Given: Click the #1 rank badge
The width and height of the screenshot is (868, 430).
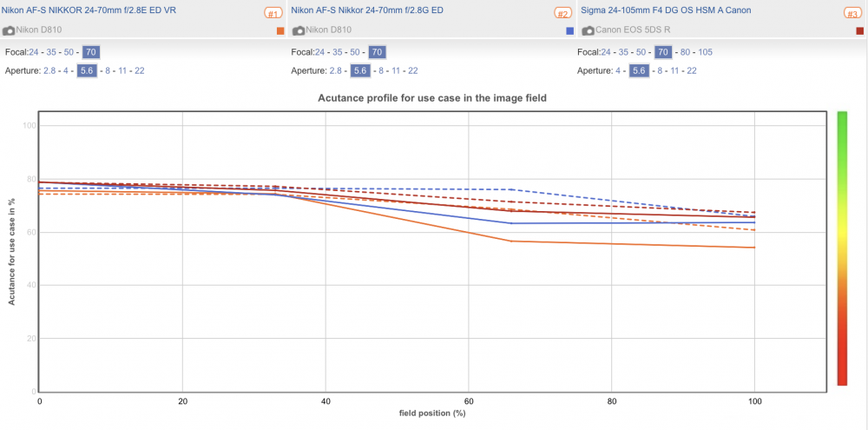Looking at the screenshot, I should pos(273,14).
